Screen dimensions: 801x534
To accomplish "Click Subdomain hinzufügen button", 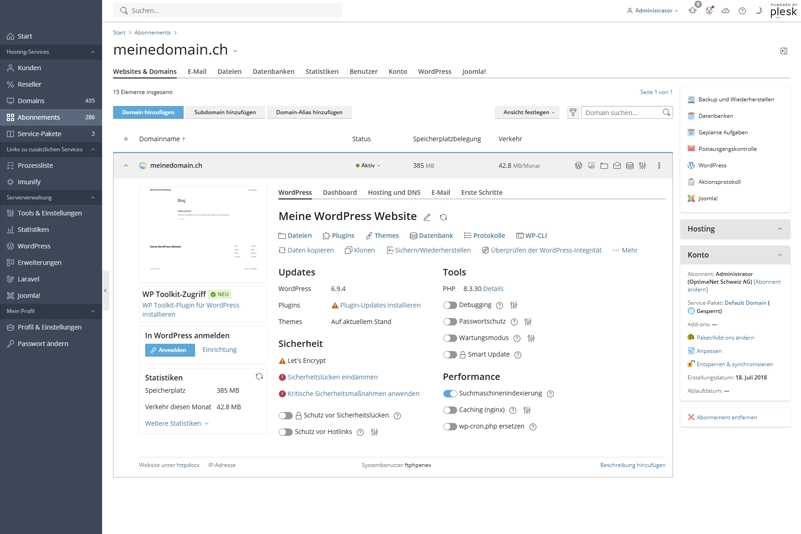I will coord(225,112).
